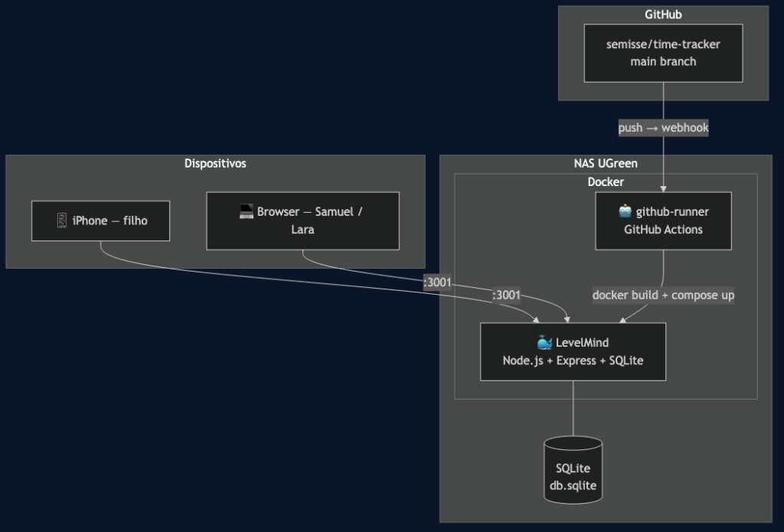The image size is (784, 532).
Task: Select the semisse/time-tracker repository node
Action: pos(663,53)
